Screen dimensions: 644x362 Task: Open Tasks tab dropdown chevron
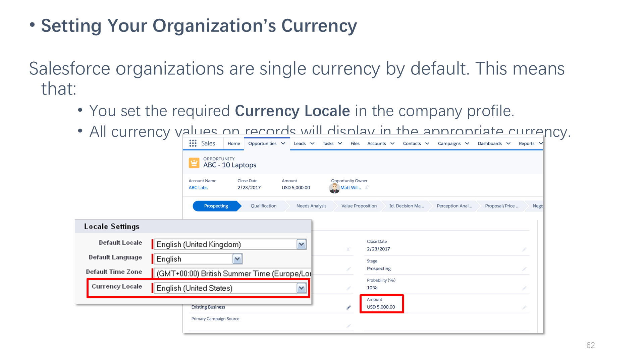point(340,143)
